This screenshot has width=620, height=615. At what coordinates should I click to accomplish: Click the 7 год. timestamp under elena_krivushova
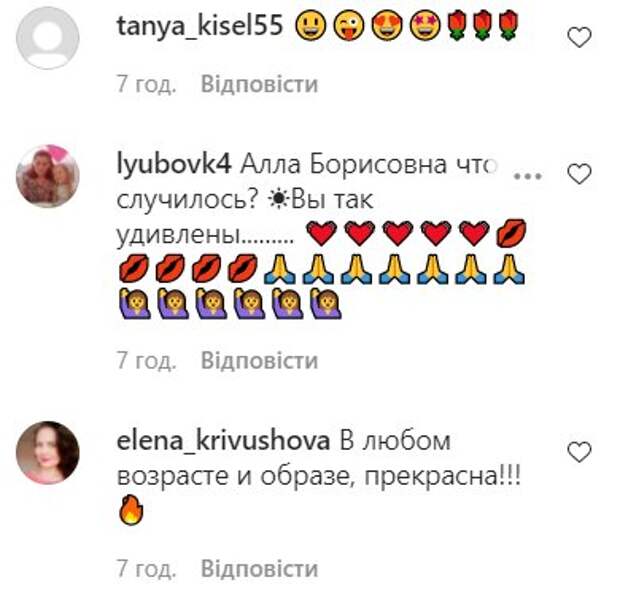[146, 569]
